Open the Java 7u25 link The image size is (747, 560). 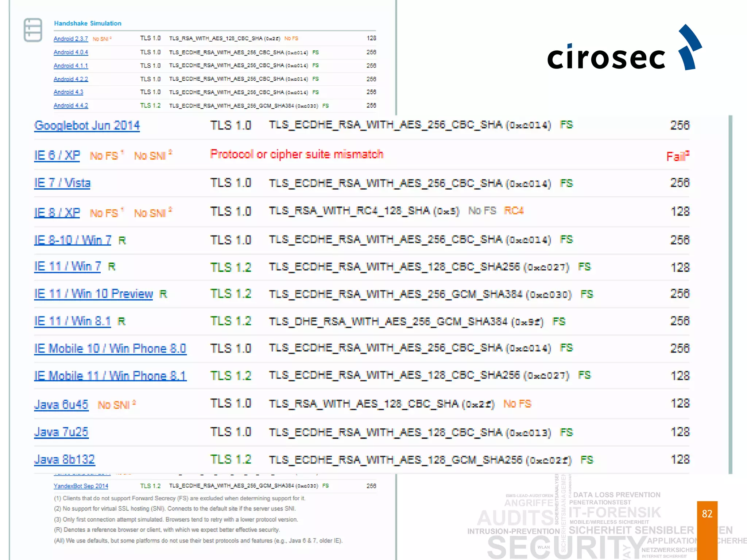61,432
